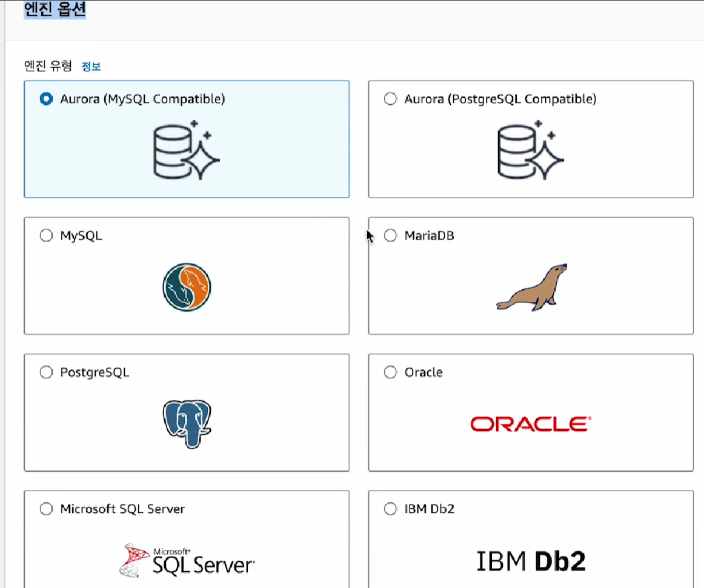704x588 pixels.
Task: Click the MySQL dolphin logo
Action: point(187,287)
